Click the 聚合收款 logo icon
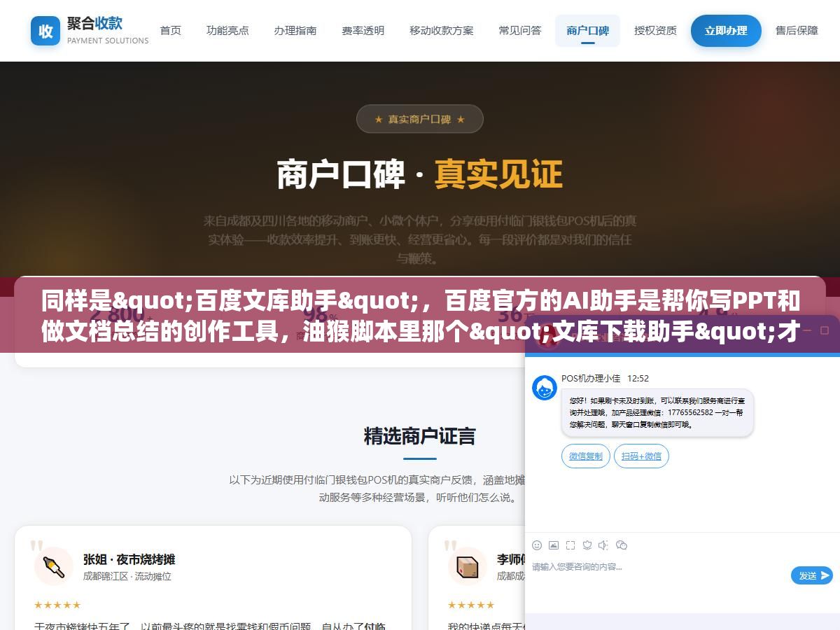The width and height of the screenshot is (840, 630). pos(45,31)
